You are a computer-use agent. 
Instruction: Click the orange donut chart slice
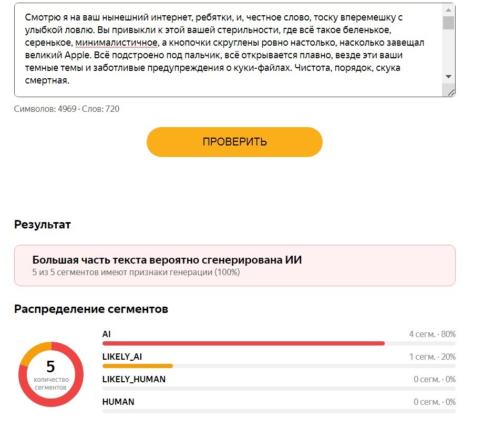35,351
